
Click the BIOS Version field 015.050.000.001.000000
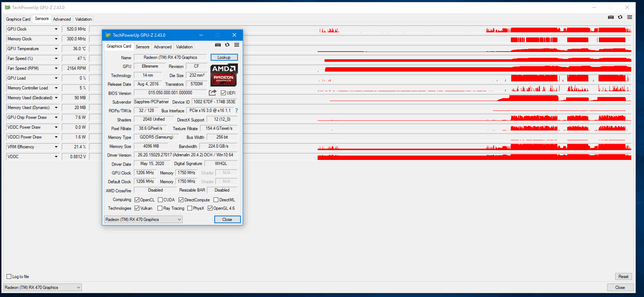170,93
